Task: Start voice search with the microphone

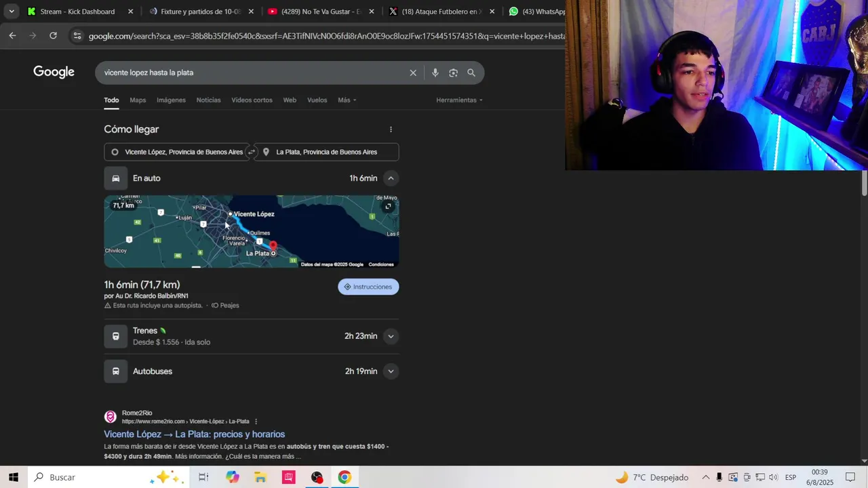Action: [435, 73]
